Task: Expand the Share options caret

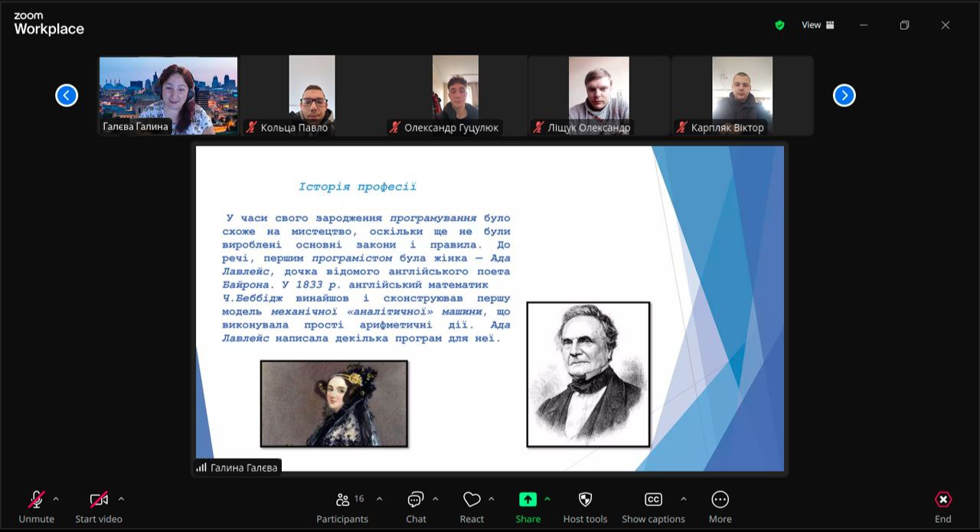Action: (547, 499)
